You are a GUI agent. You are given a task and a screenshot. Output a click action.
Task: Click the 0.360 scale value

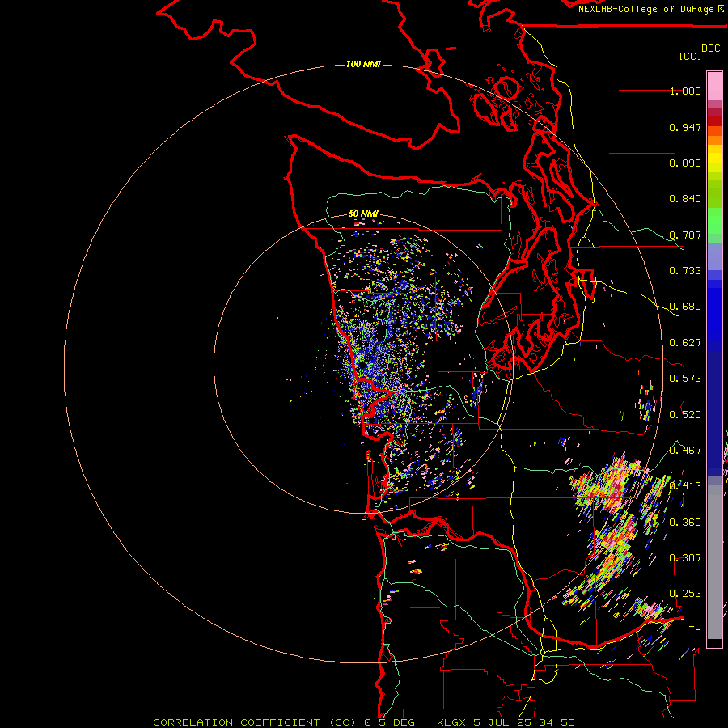click(685, 523)
